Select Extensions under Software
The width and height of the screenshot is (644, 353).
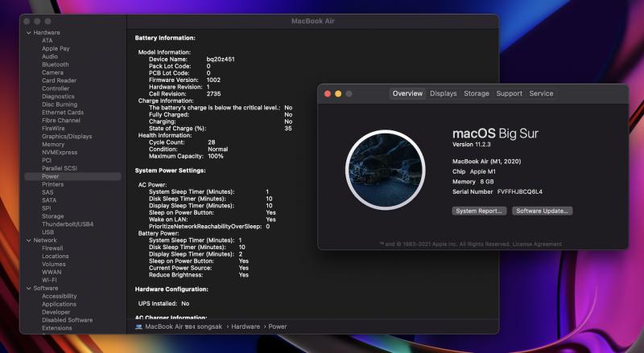[56, 328]
